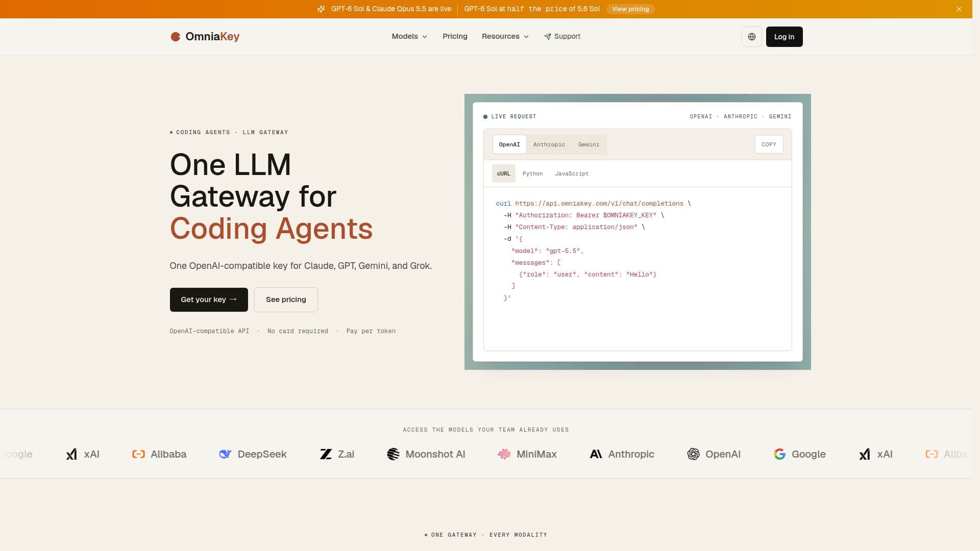Screen dimensions: 980x551
Task: Dismiss the announcement banner with X
Action: 959,9
